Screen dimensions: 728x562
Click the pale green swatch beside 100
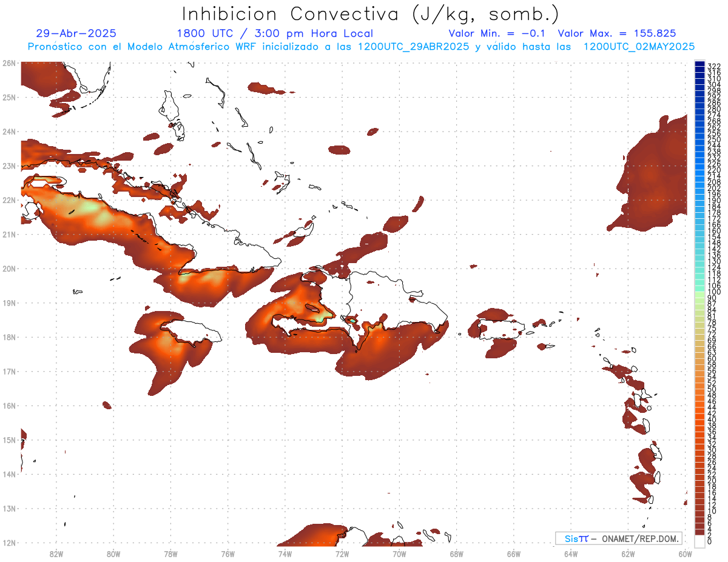click(x=699, y=294)
